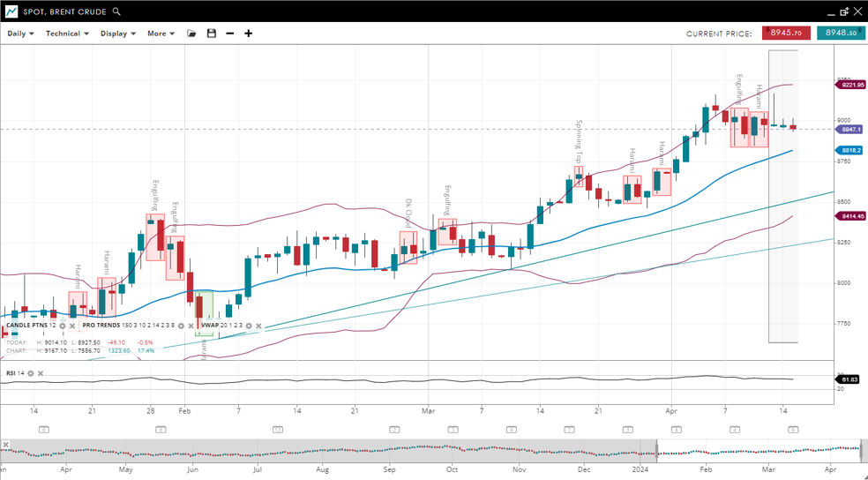This screenshot has height=480, width=868.
Task: Click the red sell price 8945.70 button
Action: [x=786, y=33]
